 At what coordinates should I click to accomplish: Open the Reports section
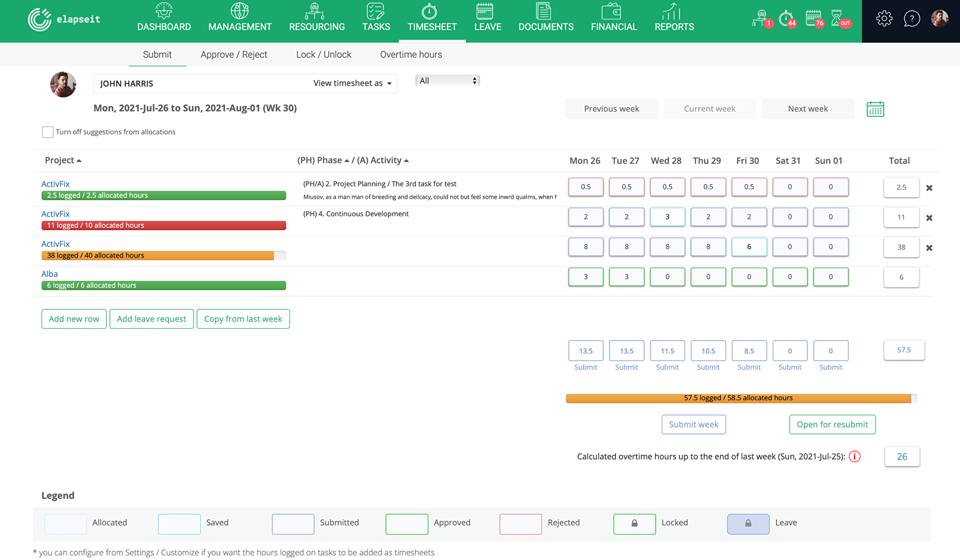(x=674, y=18)
